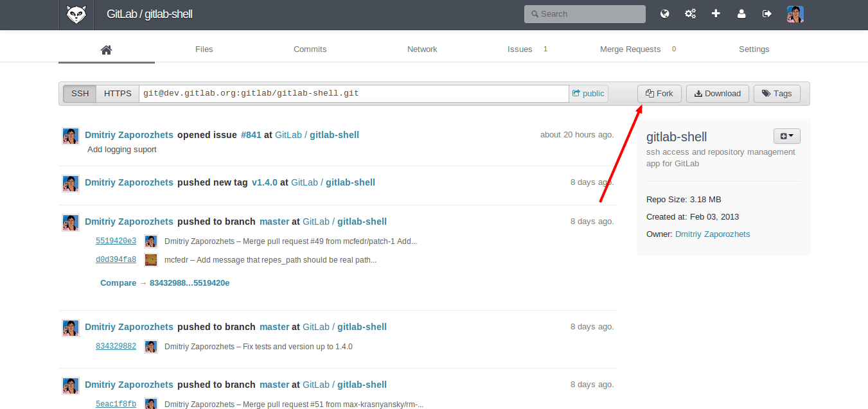
Task: Open profile user icon in navbar
Action: coord(741,13)
